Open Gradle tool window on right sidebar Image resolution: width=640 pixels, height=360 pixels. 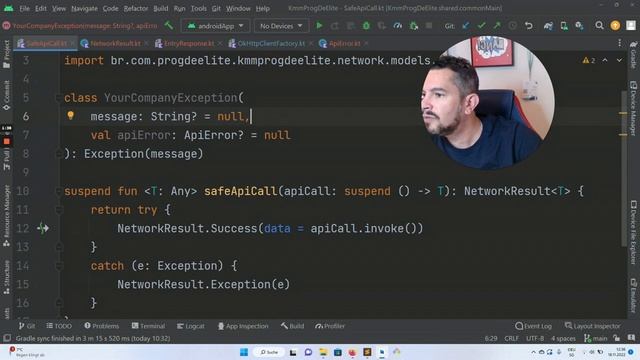click(633, 54)
